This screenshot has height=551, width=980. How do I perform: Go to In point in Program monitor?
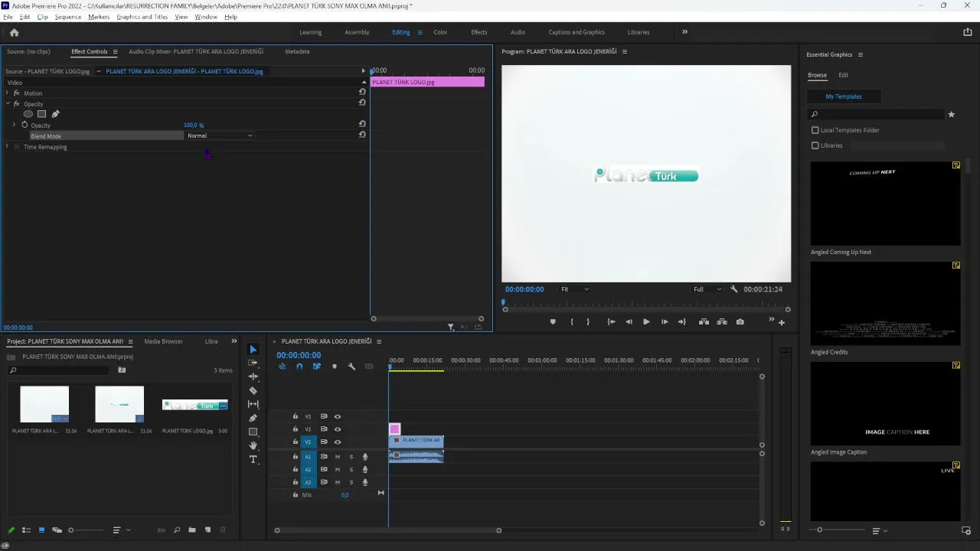(611, 322)
